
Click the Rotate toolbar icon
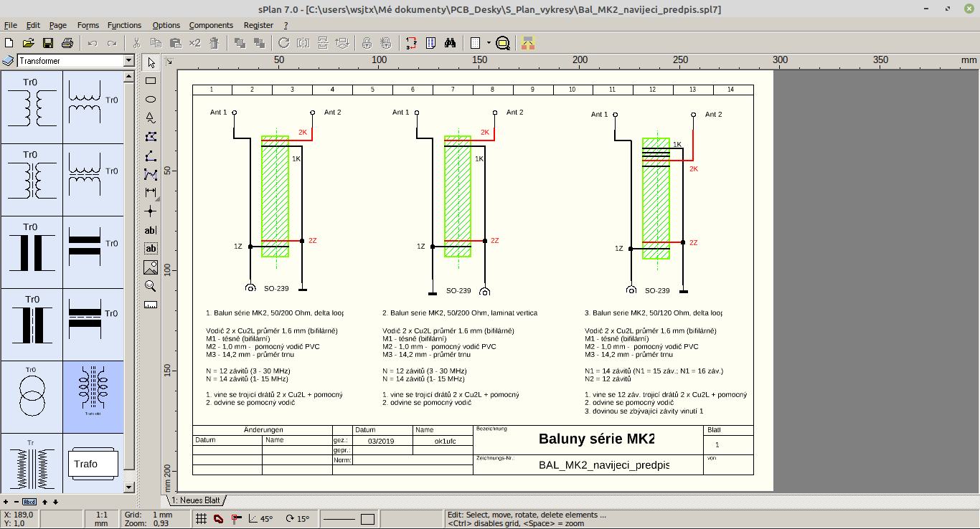click(x=283, y=42)
